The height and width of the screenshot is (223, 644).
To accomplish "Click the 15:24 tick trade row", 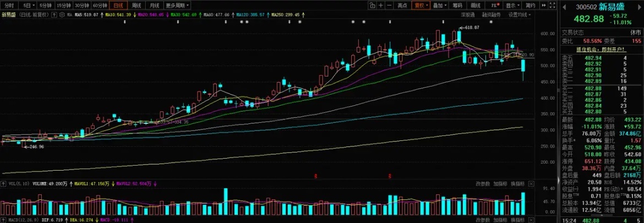I will (x=601, y=221).
